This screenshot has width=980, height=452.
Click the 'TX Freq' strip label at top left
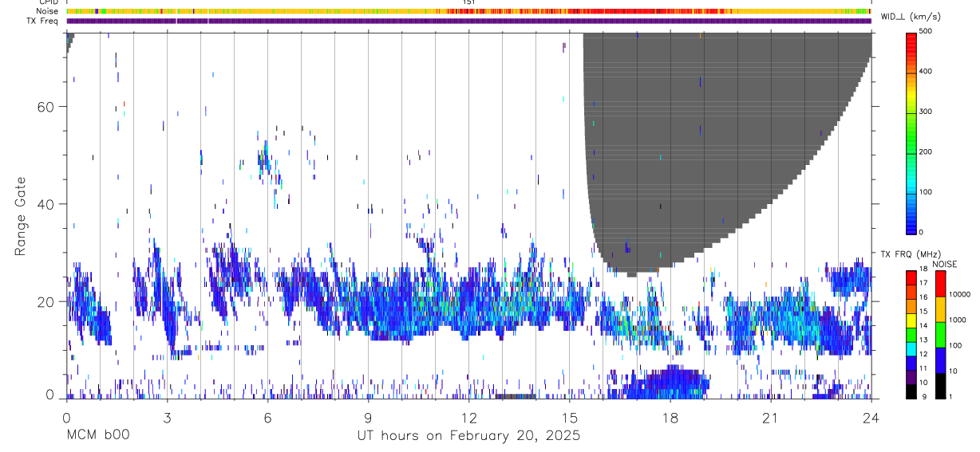42,21
